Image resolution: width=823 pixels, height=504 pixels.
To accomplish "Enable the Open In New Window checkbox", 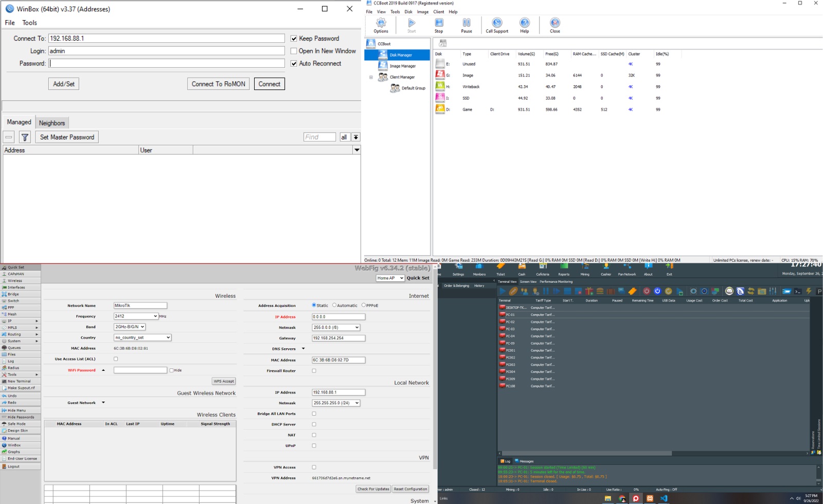I will point(294,51).
